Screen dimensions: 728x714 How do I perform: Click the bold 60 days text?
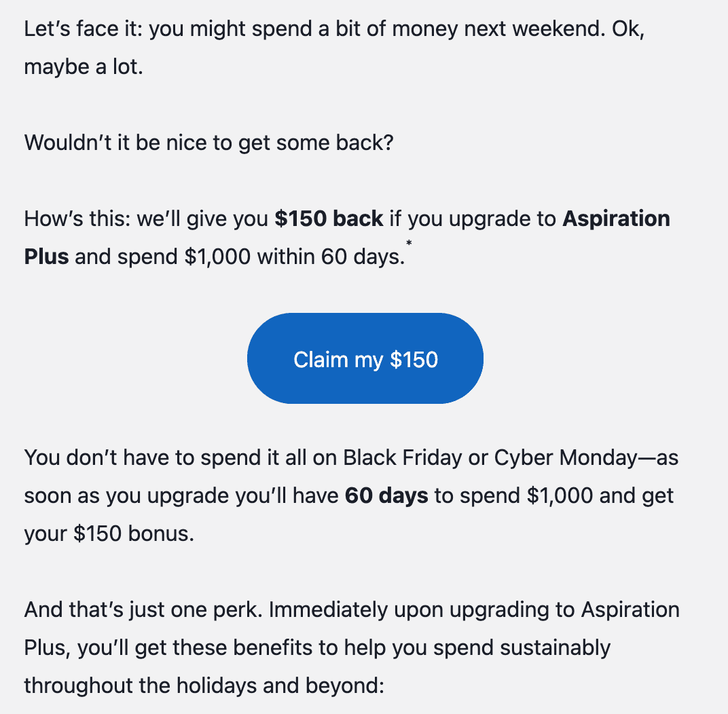tap(386, 496)
